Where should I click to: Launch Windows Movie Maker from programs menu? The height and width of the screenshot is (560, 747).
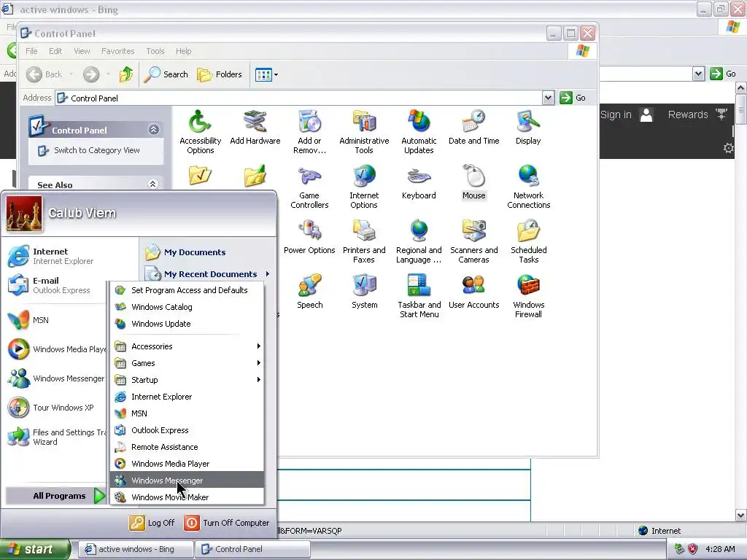pos(187,497)
